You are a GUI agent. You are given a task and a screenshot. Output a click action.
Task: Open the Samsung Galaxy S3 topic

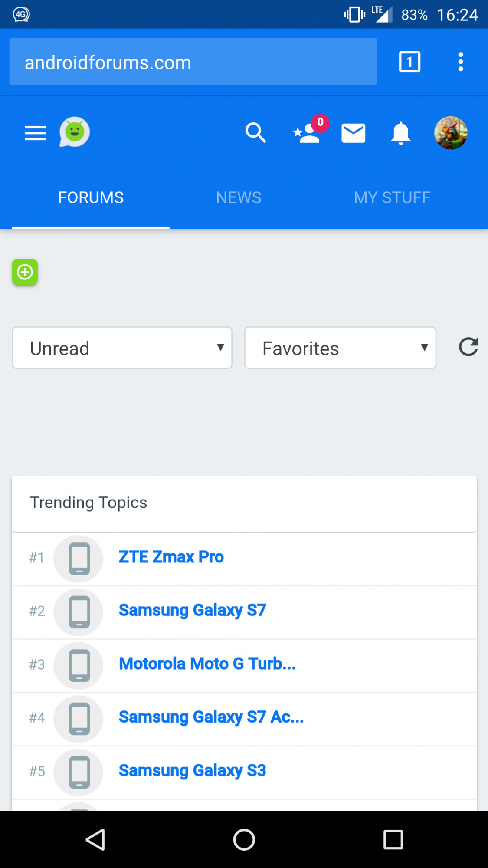coord(192,771)
